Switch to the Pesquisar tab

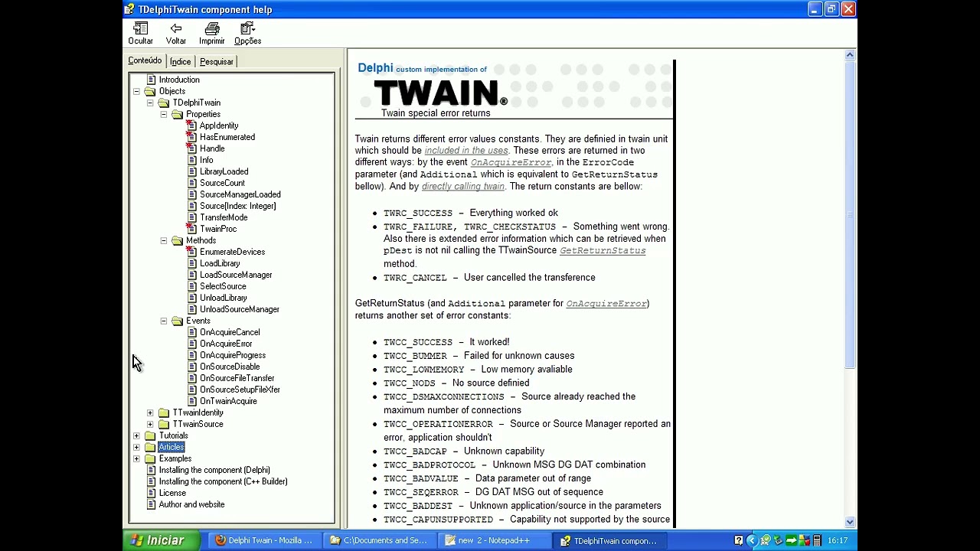(x=216, y=61)
